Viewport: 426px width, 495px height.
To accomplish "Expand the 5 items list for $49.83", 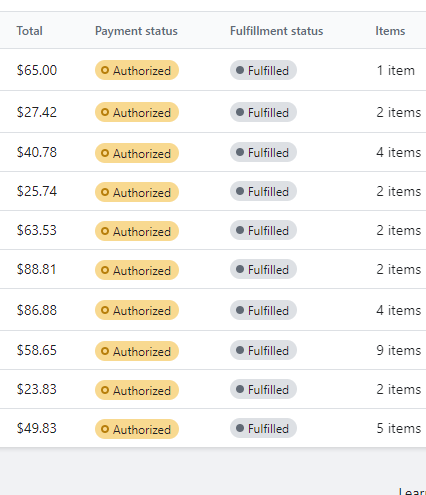I will (399, 428).
